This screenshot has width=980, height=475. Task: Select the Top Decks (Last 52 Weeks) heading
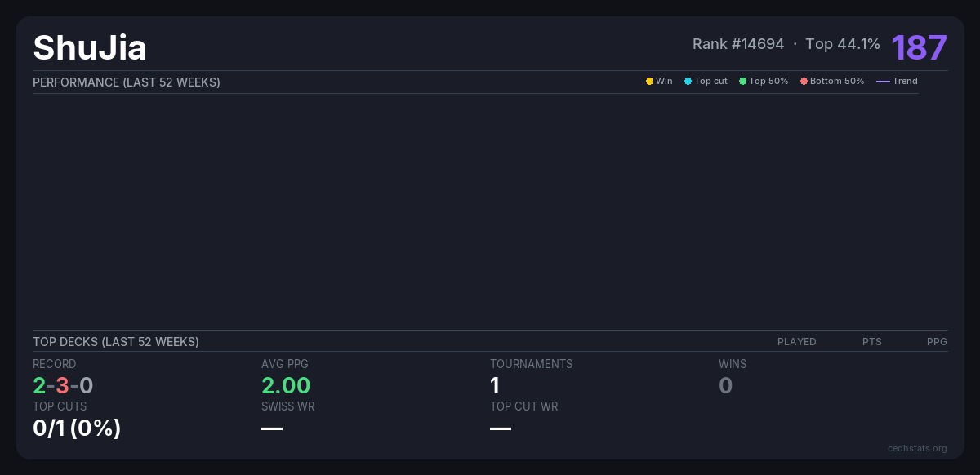coord(116,342)
